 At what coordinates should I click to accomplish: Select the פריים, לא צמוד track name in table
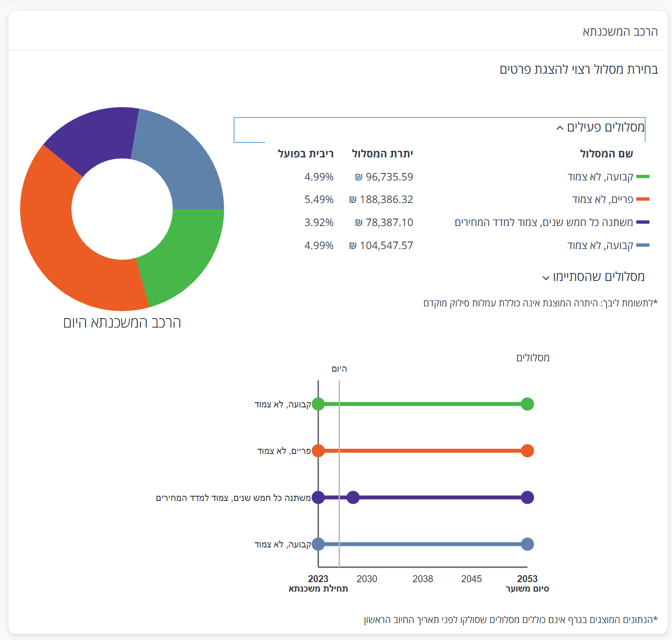tap(602, 200)
